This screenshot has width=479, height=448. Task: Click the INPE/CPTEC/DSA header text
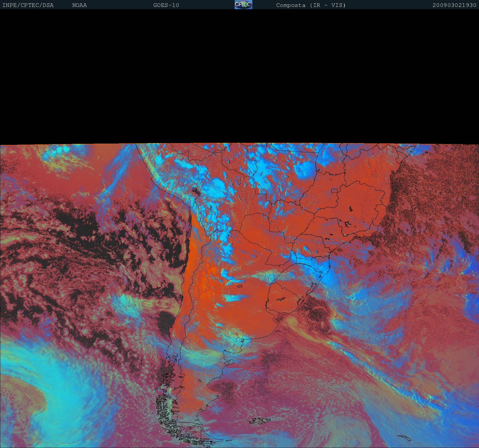[28, 5]
